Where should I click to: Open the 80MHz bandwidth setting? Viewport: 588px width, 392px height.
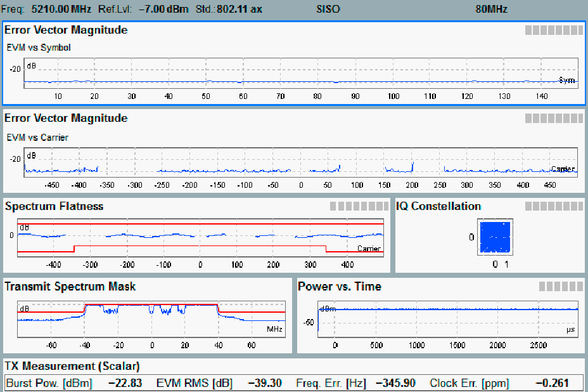point(491,10)
